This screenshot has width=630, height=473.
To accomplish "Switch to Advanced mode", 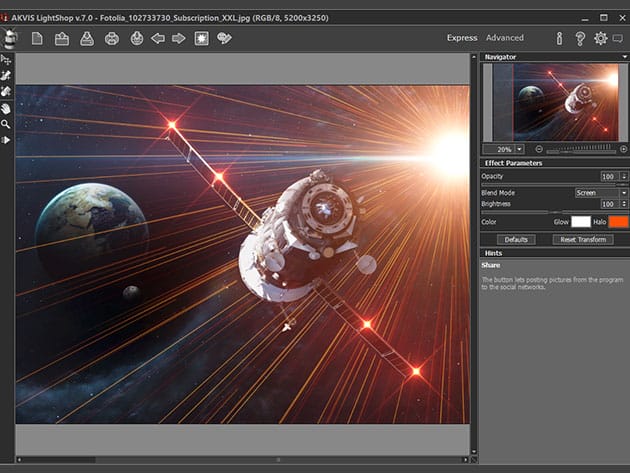I will tap(504, 38).
